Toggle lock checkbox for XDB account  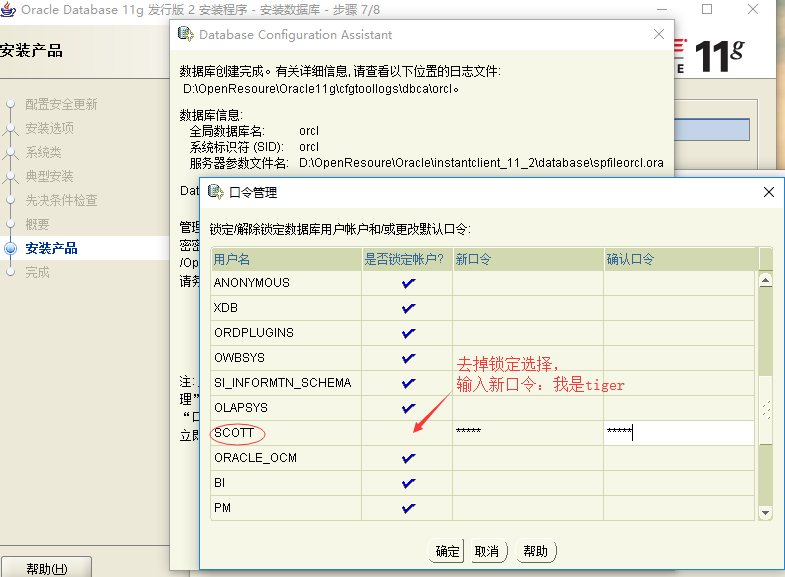(408, 308)
